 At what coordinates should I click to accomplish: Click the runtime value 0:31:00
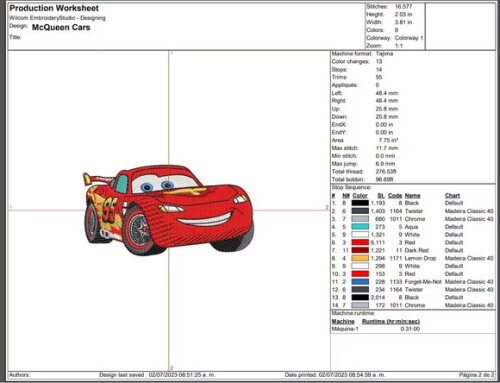pos(410,329)
